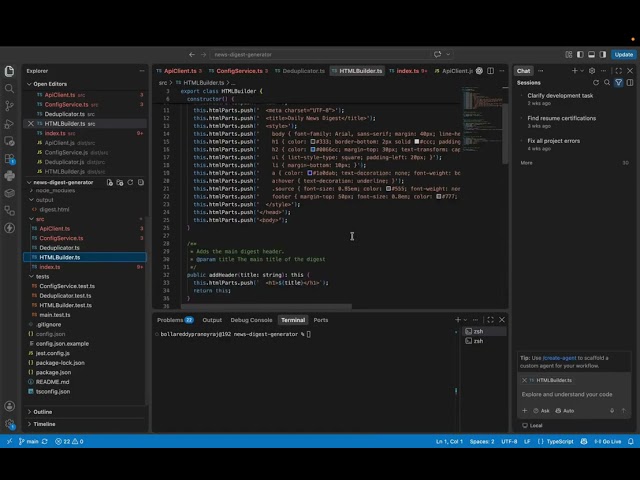Maximize the chat panel

click(x=619, y=71)
